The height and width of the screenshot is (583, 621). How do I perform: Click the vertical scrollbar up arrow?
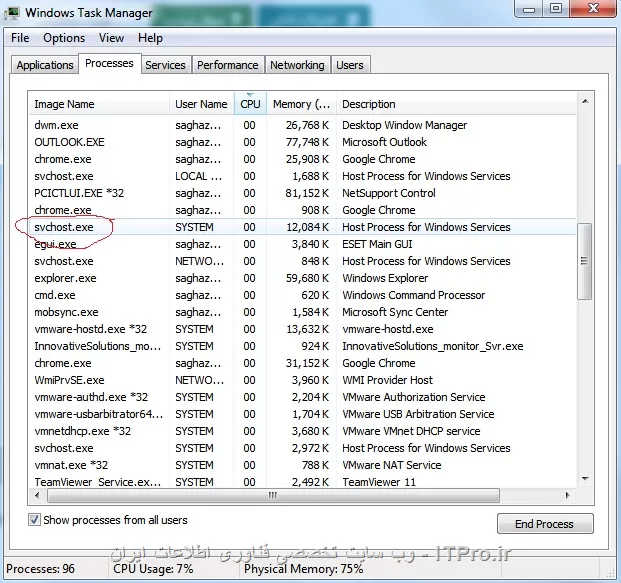point(585,101)
